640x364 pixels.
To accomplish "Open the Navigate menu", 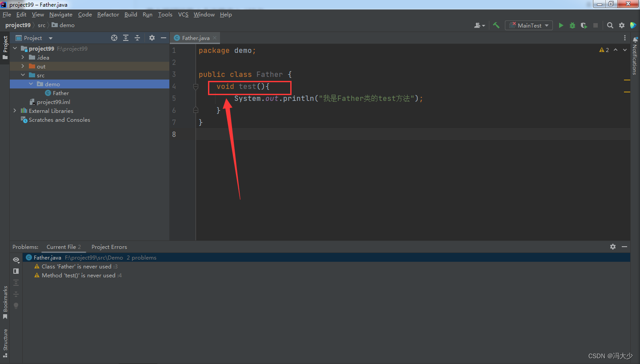I will [x=61, y=15].
